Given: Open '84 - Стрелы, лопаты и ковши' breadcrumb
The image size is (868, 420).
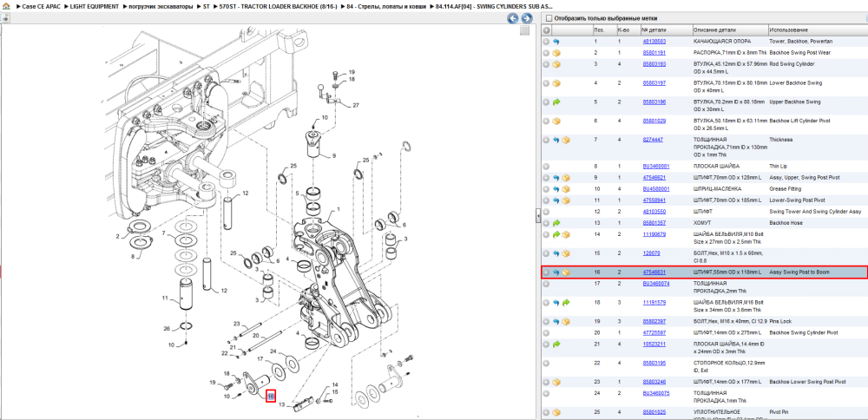Looking at the screenshot, I should click(x=387, y=6).
